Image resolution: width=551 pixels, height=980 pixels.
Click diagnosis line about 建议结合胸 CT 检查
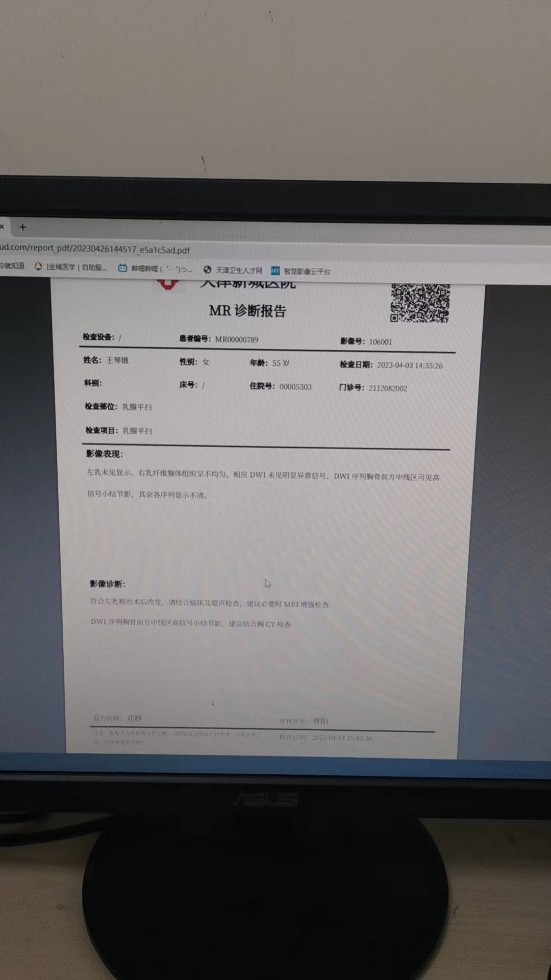[x=191, y=623]
